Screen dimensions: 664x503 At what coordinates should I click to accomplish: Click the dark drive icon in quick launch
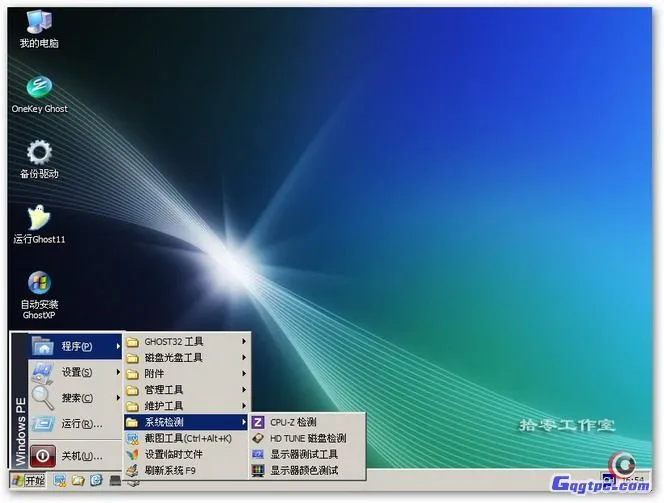115,481
